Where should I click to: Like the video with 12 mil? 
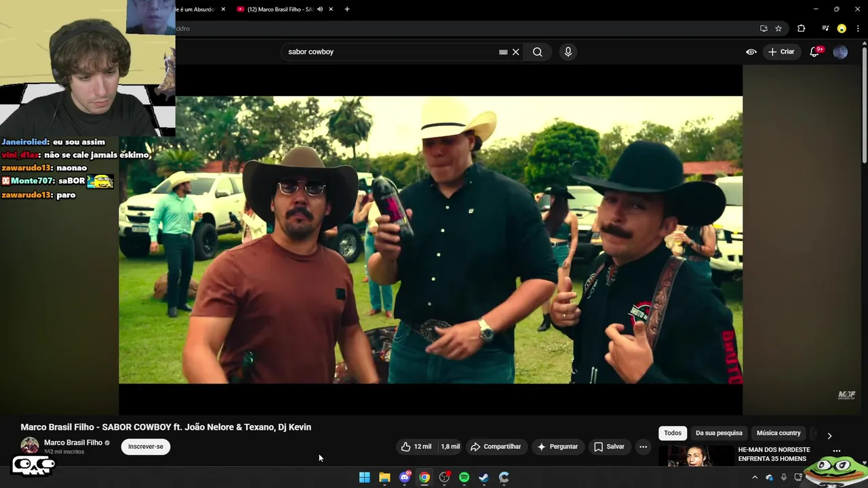pos(416,447)
